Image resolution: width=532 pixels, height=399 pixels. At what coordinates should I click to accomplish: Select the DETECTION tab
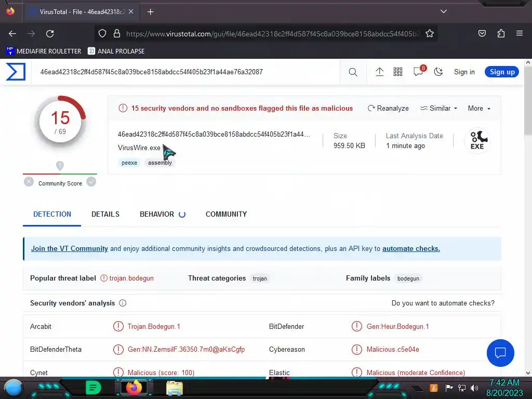click(52, 214)
